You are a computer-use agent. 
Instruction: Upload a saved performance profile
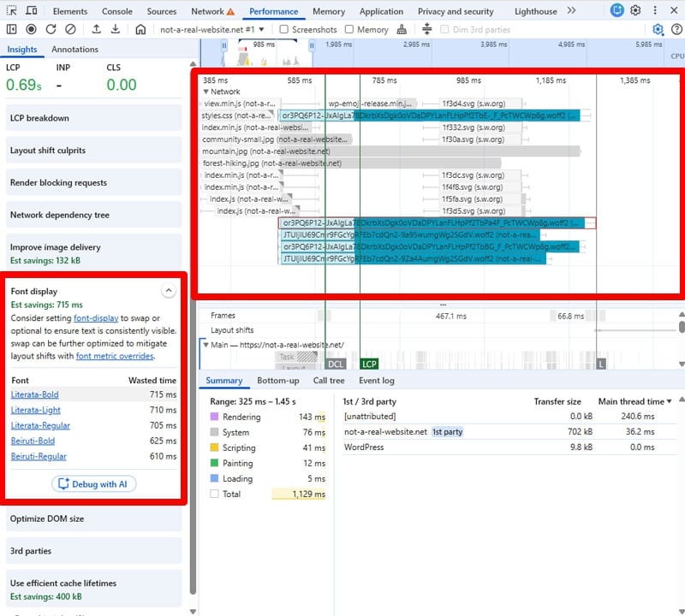pyautogui.click(x=97, y=29)
